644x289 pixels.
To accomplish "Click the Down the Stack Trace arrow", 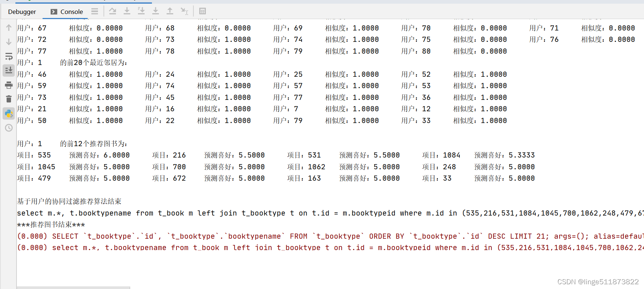I will coord(9,42).
